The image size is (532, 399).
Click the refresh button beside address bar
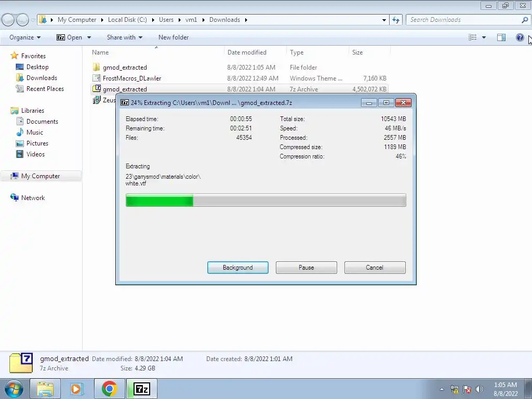395,20
